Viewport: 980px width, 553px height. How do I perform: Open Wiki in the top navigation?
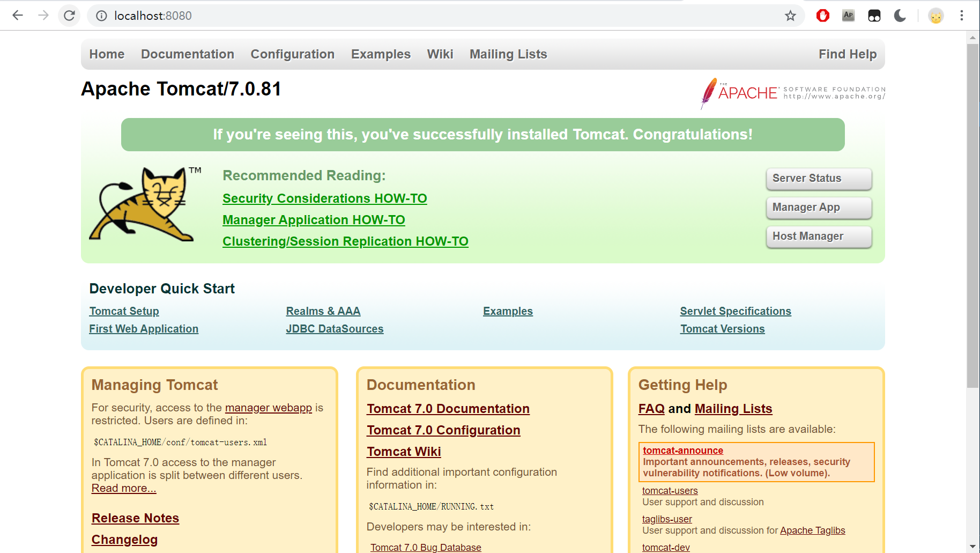[440, 54]
